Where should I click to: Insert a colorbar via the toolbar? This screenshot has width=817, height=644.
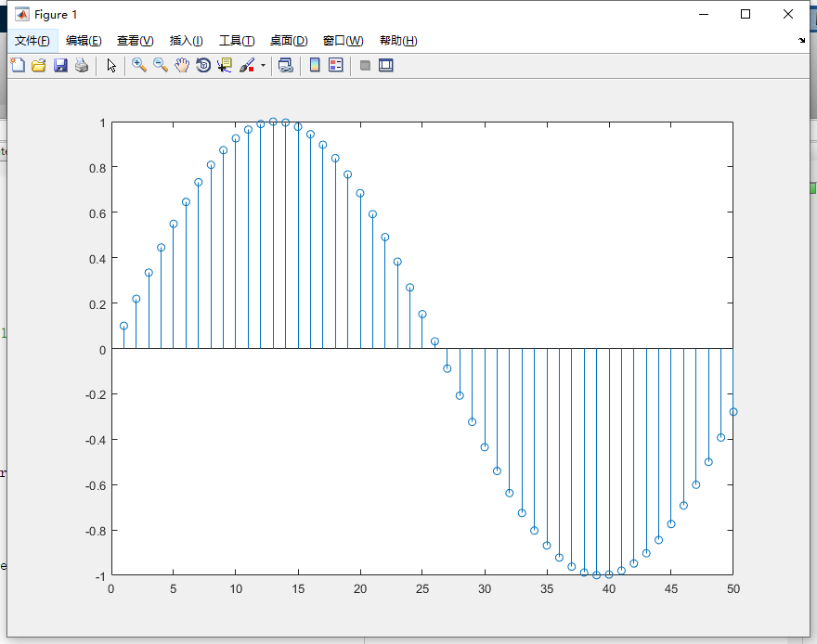point(315,65)
